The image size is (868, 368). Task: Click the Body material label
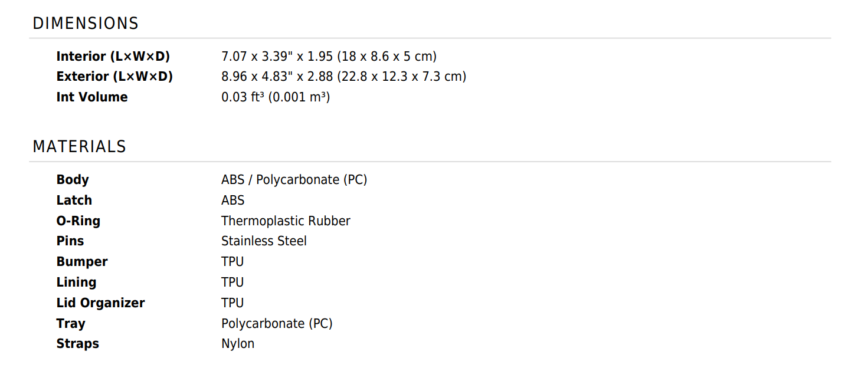(x=73, y=180)
